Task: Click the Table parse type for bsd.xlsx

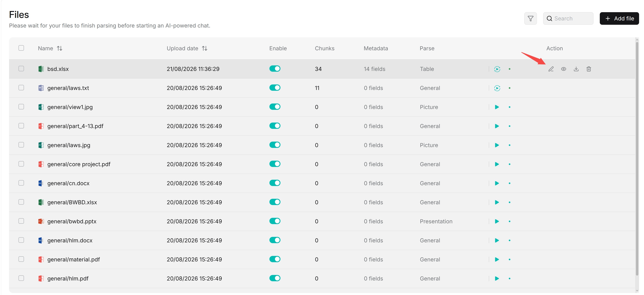Action: click(427, 69)
